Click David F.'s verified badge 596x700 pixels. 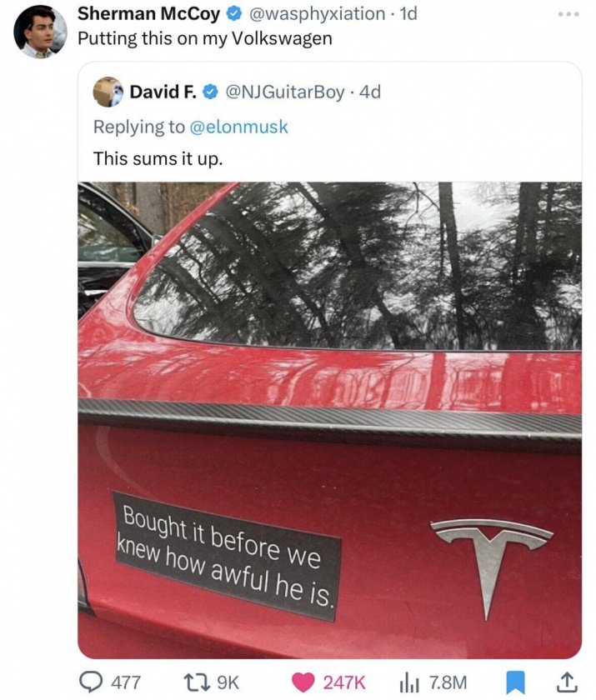pyautogui.click(x=210, y=92)
